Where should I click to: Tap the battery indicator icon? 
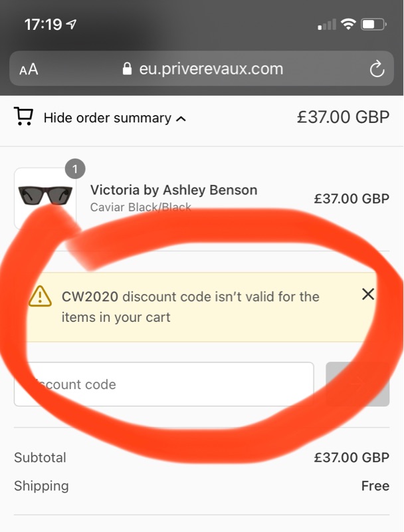tap(373, 25)
